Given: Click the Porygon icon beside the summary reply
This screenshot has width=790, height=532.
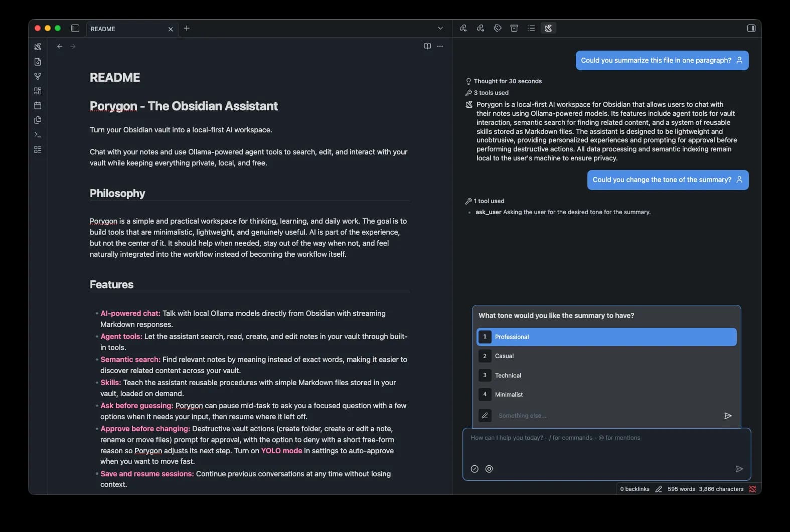Looking at the screenshot, I should click(469, 104).
